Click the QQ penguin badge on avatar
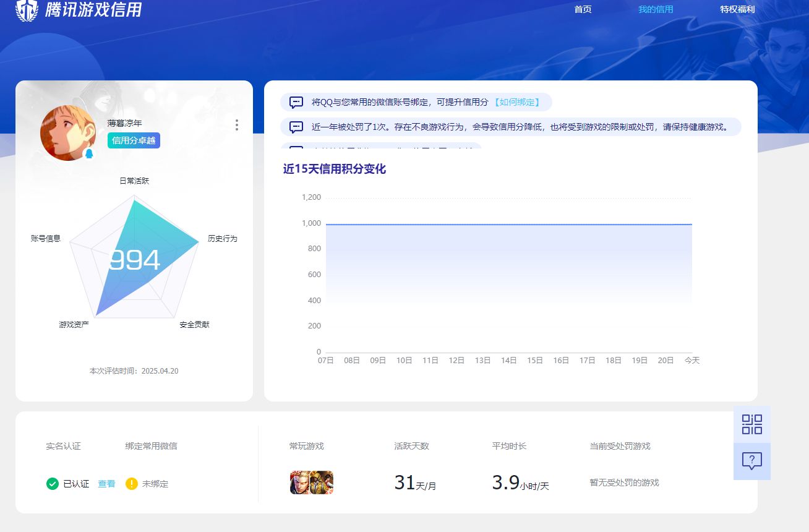 90,153
